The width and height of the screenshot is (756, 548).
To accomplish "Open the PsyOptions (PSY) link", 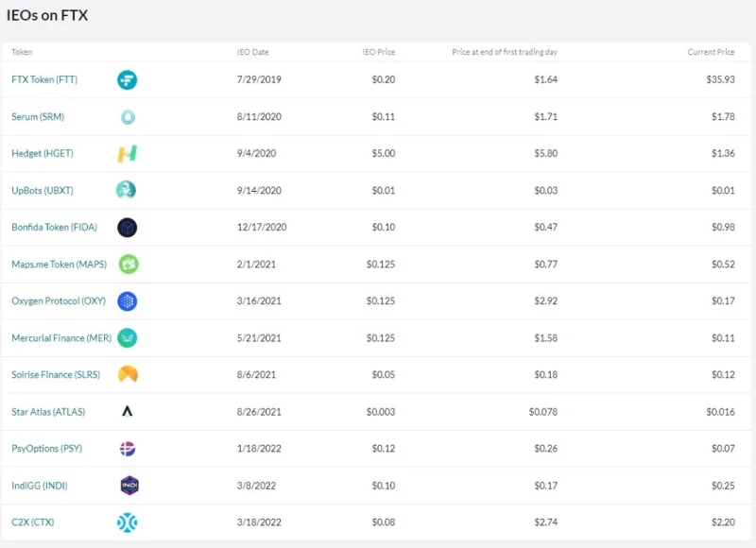I will [46, 448].
